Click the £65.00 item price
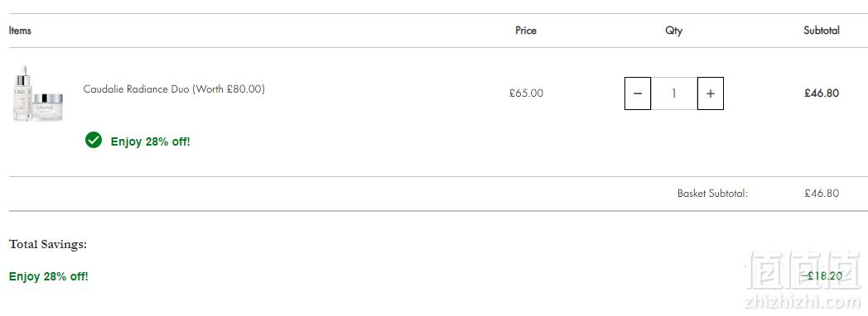The height and width of the screenshot is (316, 868). coord(526,93)
